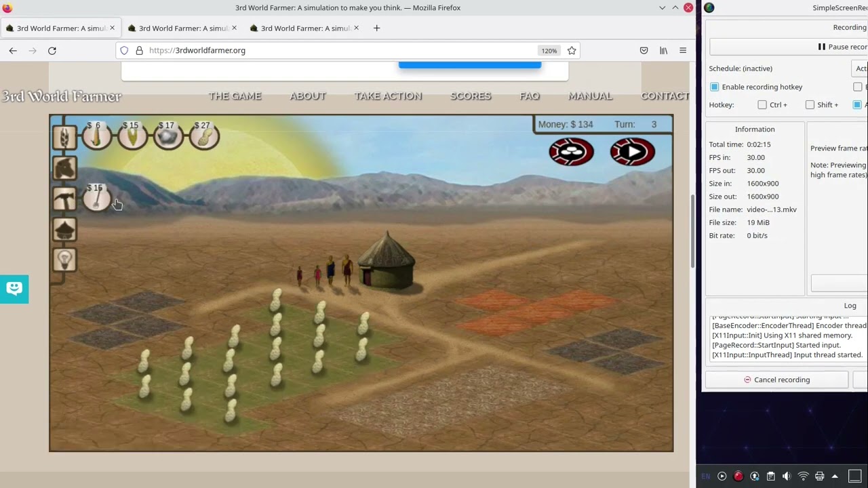Switch to the second 3rd World Farmer tab

click(x=183, y=28)
